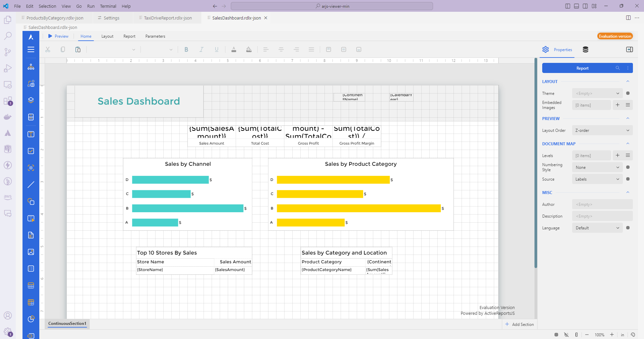Toggle expression mode dot beside Numbering Style
Screen dimensions: 644x339
click(628, 167)
